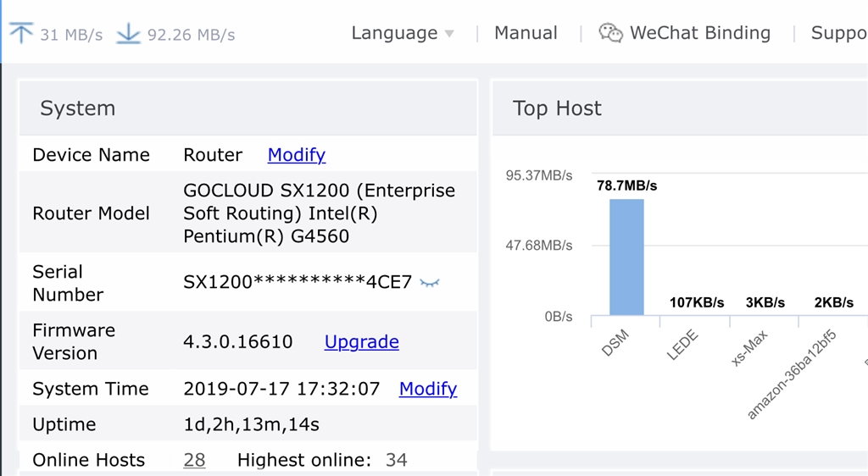Click the DSM bar in the Top Host chart
The image size is (868, 476).
626,257
